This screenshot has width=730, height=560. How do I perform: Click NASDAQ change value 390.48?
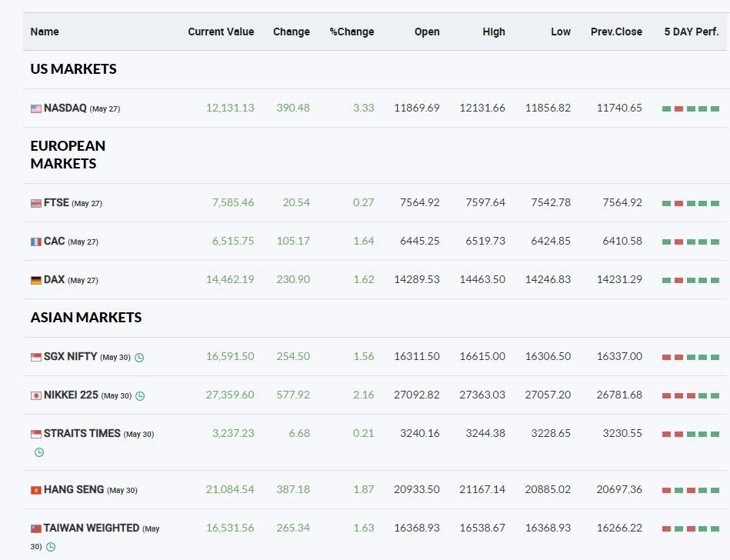(x=293, y=108)
